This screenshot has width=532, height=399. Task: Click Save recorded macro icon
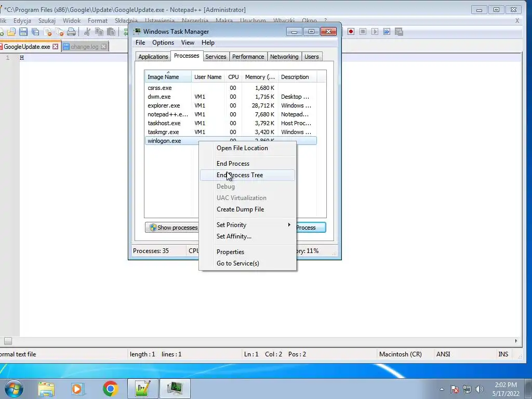pyautogui.click(x=399, y=32)
